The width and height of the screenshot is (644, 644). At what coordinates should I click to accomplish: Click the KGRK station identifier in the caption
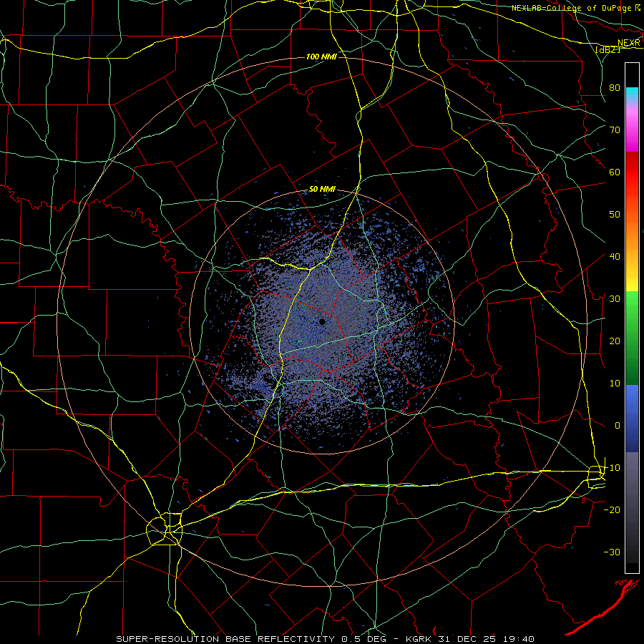point(420,639)
